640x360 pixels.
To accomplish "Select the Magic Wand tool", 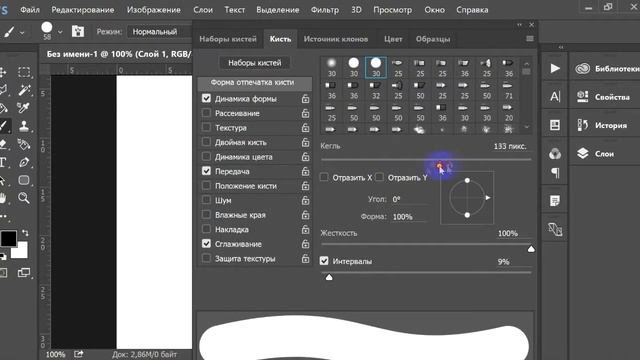I will click(x=24, y=90).
